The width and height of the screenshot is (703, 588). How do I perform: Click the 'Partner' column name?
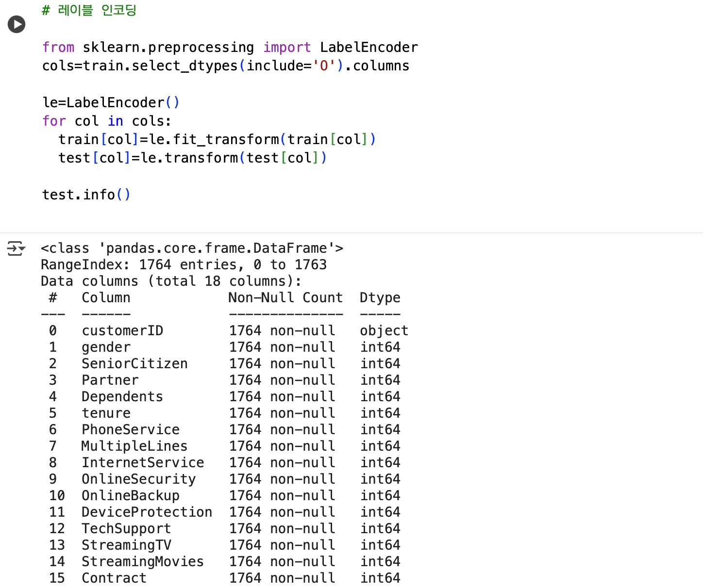110,380
